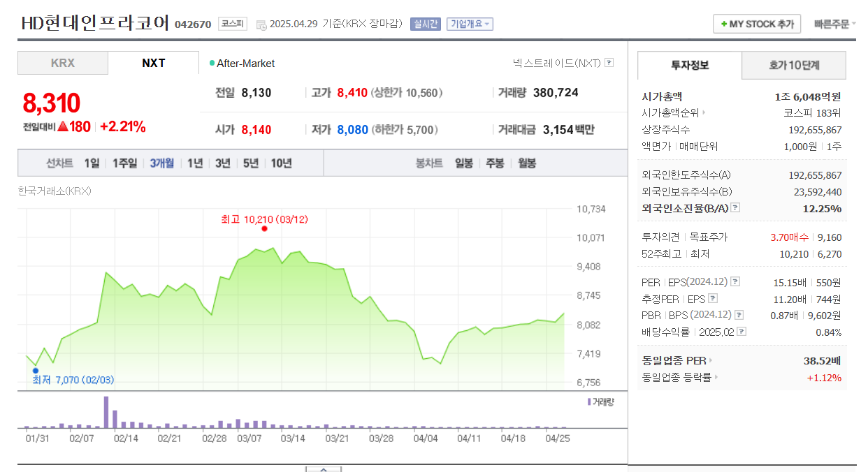This screenshot has height=472, width=868.
Task: Click the current price 8,310
Action: 52,103
